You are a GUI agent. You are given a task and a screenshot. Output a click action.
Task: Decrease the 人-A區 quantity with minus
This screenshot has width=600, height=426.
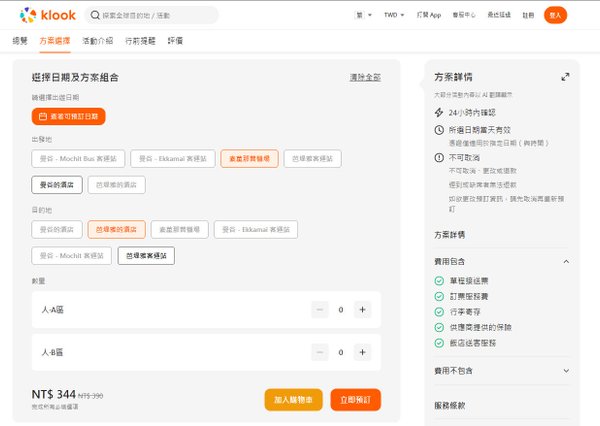(x=320, y=310)
